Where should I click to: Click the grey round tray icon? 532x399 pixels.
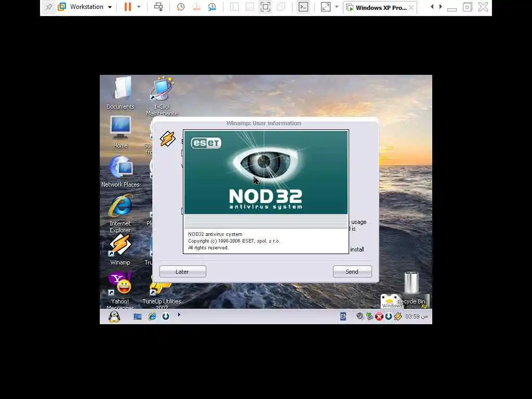click(360, 316)
